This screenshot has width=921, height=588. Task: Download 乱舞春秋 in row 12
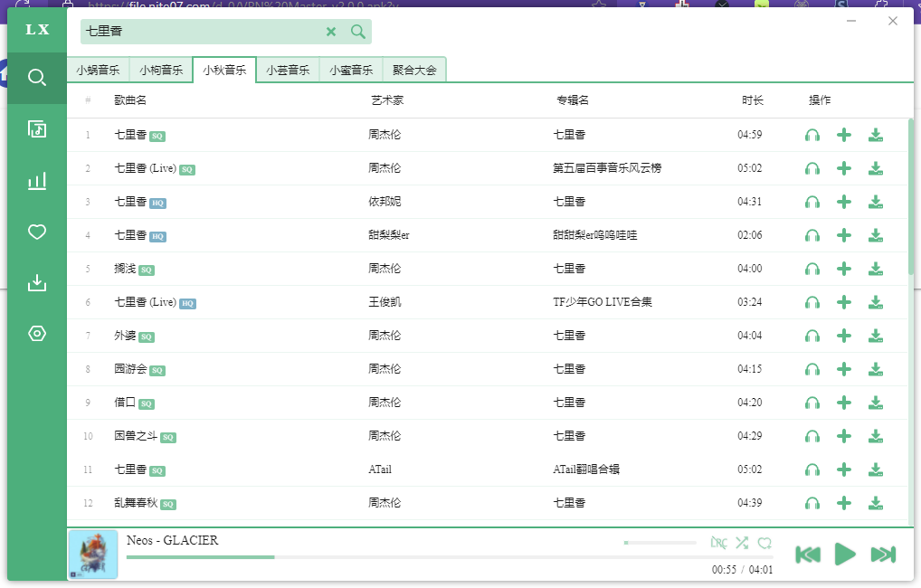(876, 503)
